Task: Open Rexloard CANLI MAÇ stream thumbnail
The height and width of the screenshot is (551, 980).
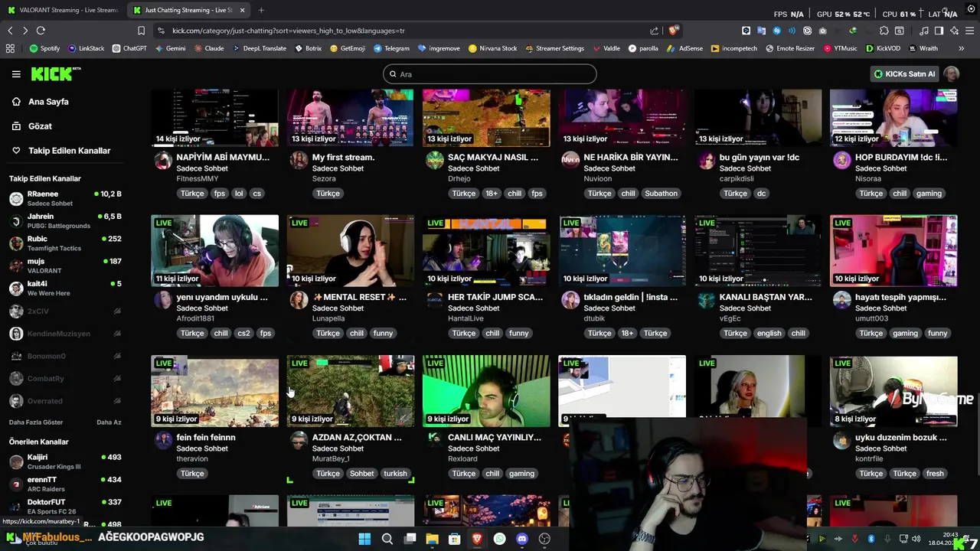Action: click(486, 390)
